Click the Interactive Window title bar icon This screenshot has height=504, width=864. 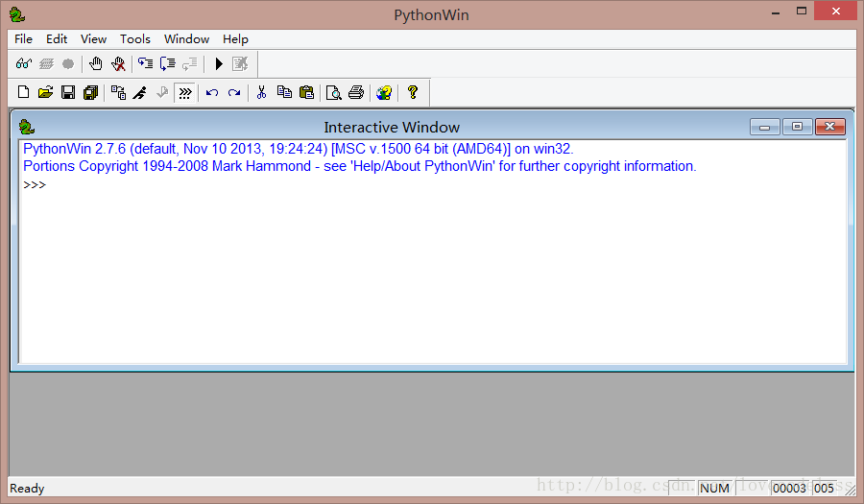(x=27, y=128)
